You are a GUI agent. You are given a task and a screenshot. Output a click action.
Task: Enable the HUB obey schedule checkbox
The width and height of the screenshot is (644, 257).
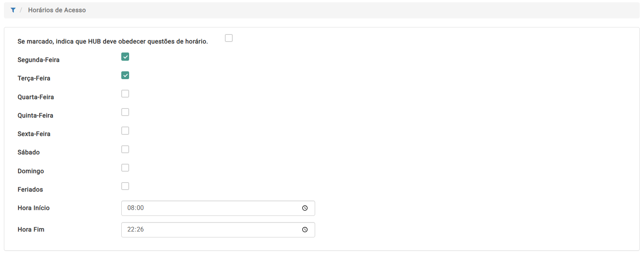pos(229,38)
